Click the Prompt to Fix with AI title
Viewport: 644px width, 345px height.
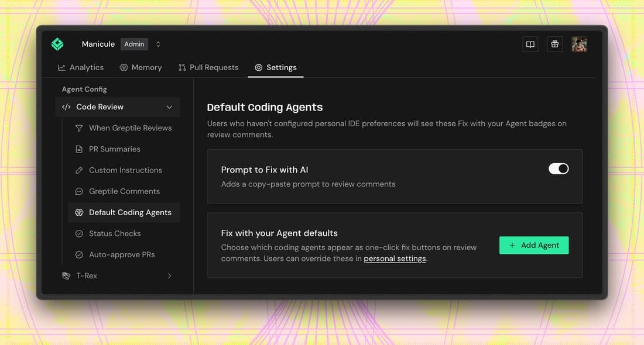(265, 170)
